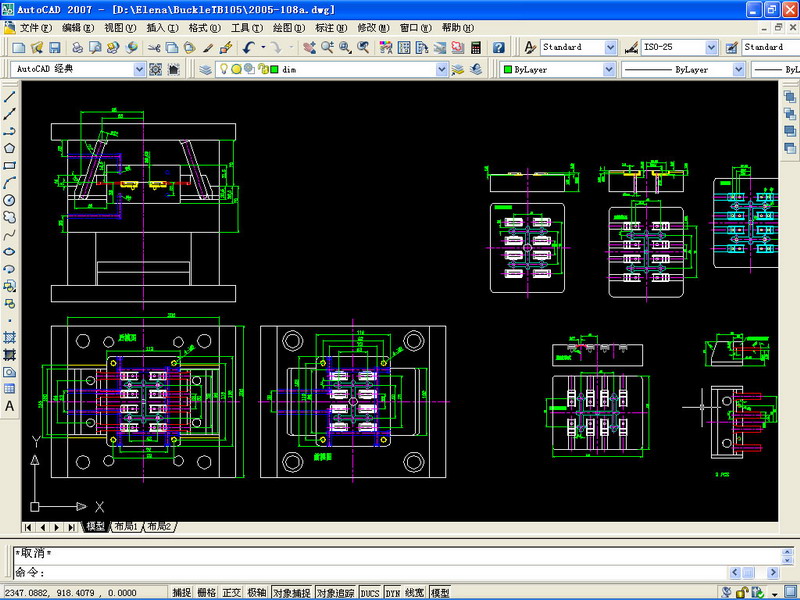Click the Hatch tool icon

pos(9,337)
